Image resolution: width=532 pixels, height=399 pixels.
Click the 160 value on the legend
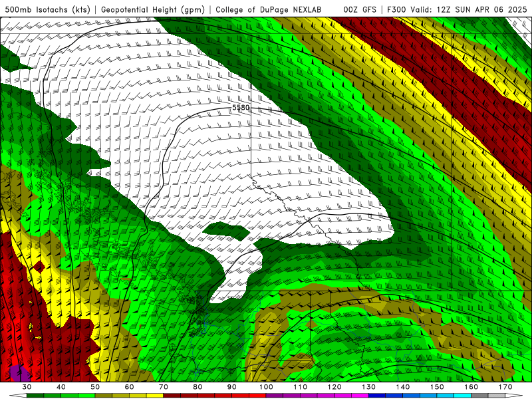(471, 387)
